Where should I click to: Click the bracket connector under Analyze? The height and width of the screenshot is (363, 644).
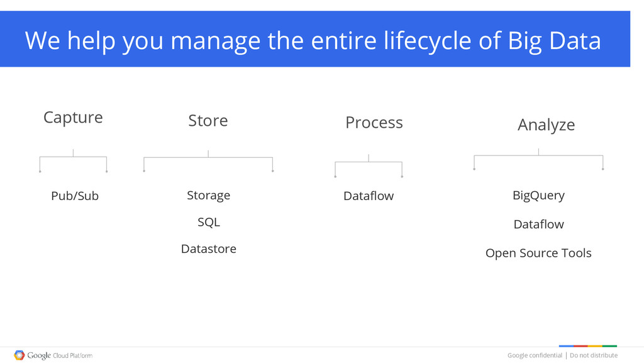point(538,159)
